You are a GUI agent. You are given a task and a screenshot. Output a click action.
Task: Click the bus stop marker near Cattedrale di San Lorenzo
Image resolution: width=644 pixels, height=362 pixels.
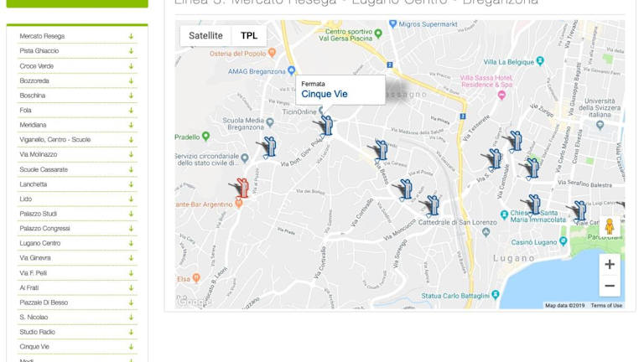tap(432, 205)
